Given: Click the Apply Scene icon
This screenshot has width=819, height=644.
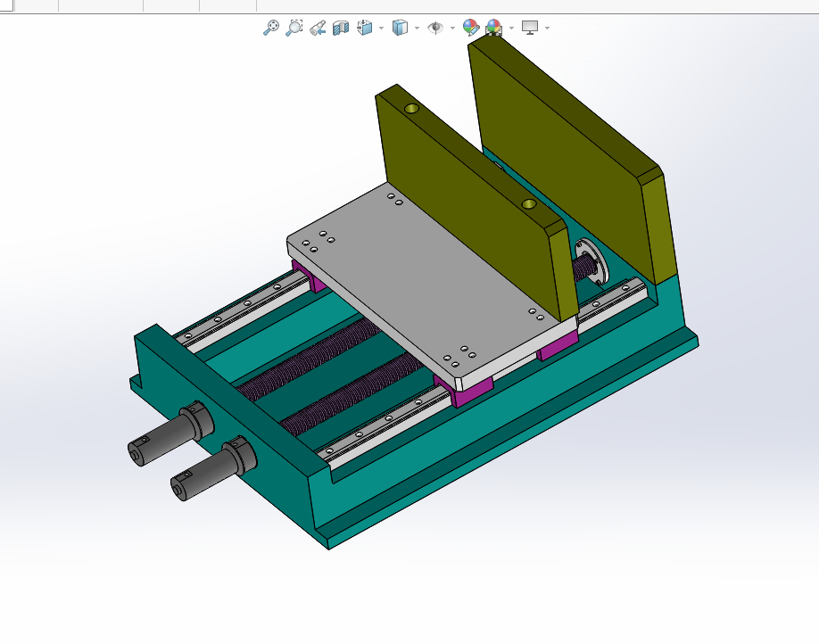Looking at the screenshot, I should (493, 27).
